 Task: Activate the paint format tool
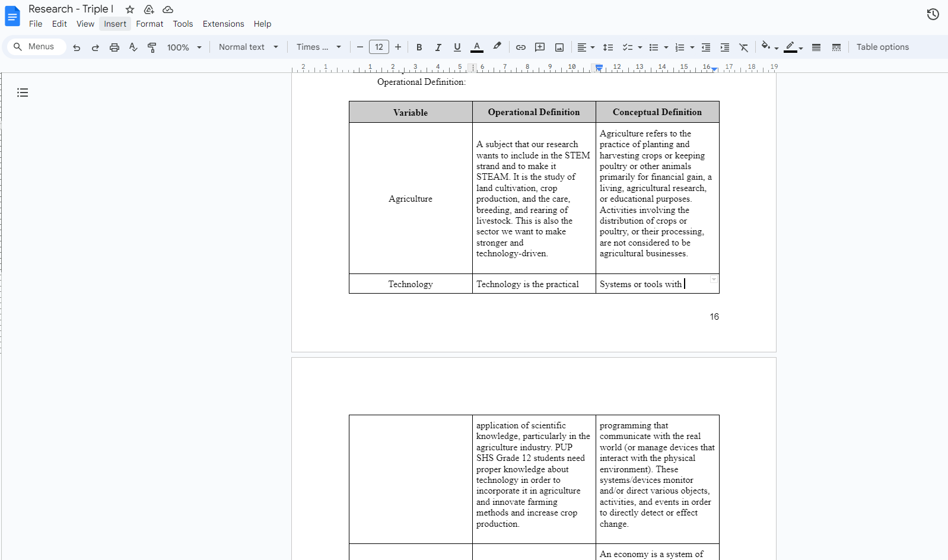[152, 47]
